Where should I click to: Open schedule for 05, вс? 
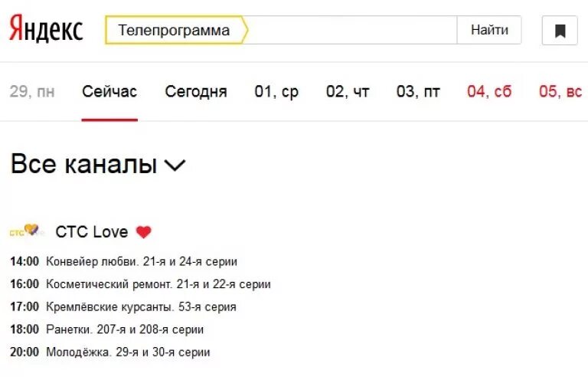560,92
